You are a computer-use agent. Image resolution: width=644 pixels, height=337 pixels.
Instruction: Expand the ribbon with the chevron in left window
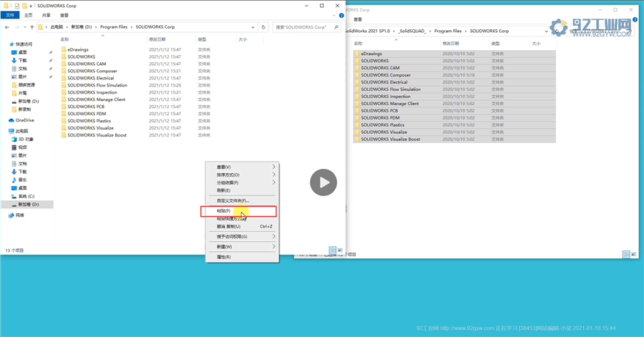[x=334, y=16]
